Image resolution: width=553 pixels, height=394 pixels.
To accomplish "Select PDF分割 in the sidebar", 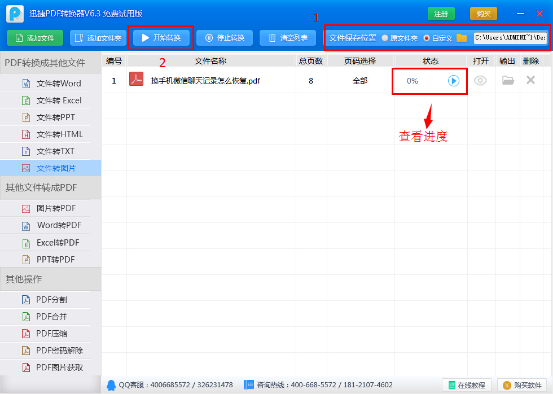I will (50, 300).
